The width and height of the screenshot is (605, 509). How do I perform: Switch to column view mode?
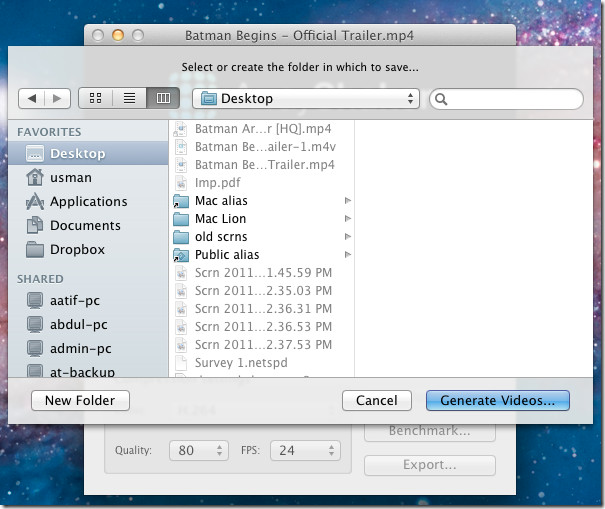tap(162, 98)
